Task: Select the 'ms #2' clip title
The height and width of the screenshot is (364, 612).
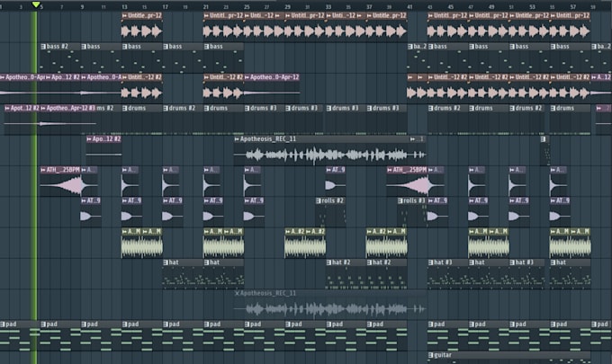Action: [105, 109]
